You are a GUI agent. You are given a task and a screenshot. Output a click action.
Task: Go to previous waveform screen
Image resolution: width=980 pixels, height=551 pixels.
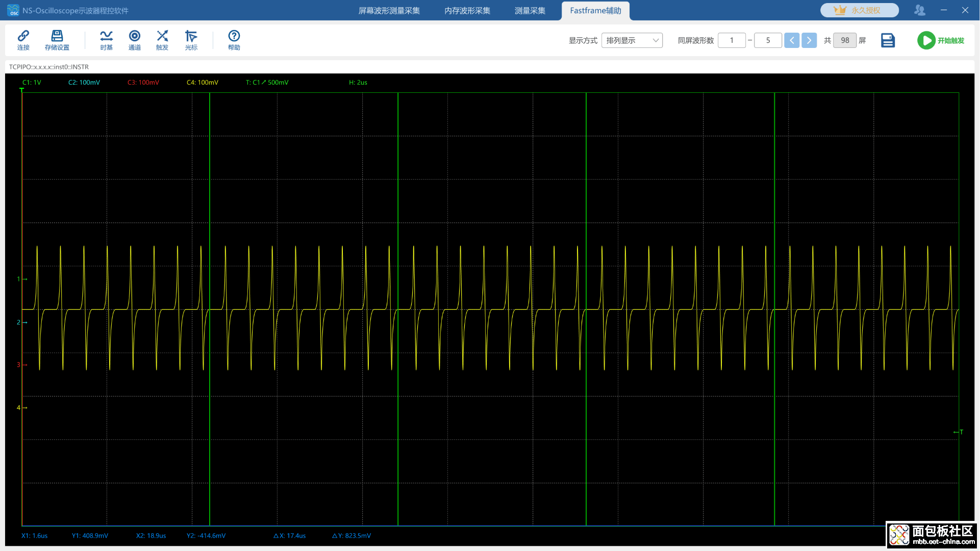coord(792,40)
